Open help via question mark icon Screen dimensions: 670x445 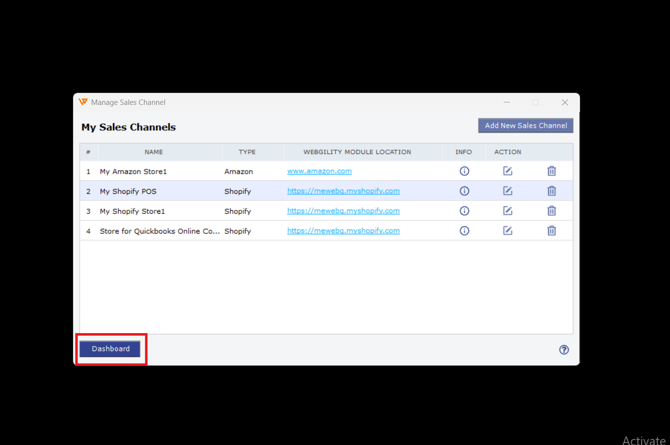click(564, 350)
